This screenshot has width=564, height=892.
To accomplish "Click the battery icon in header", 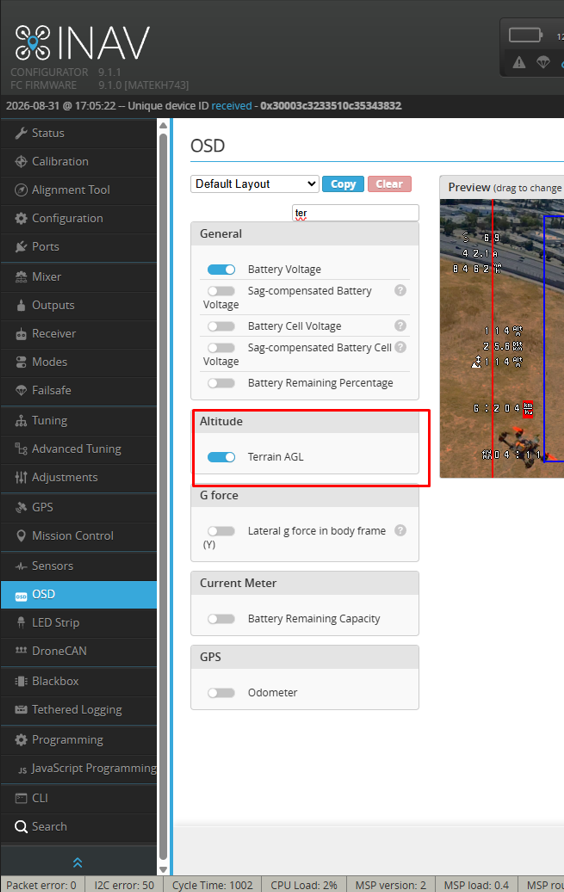I will pyautogui.click(x=526, y=35).
